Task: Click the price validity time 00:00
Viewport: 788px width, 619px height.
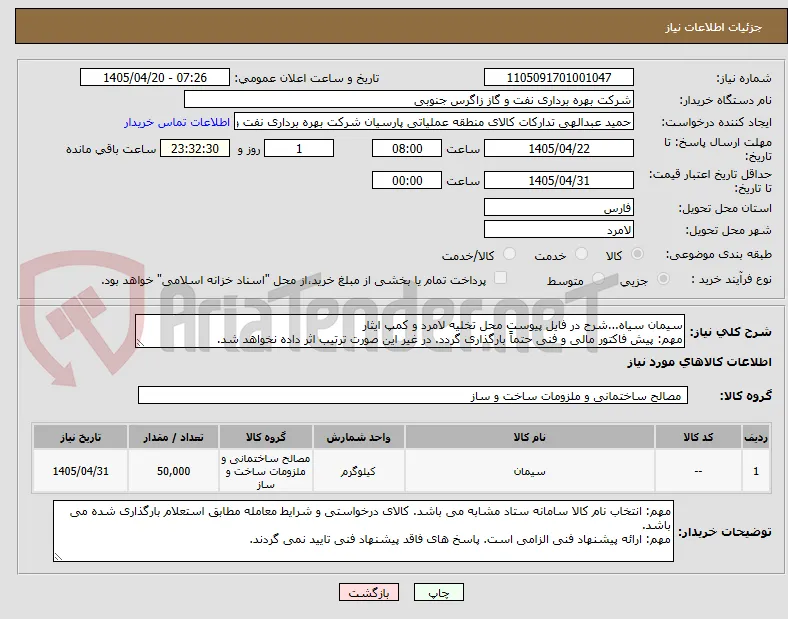Action: click(x=407, y=180)
